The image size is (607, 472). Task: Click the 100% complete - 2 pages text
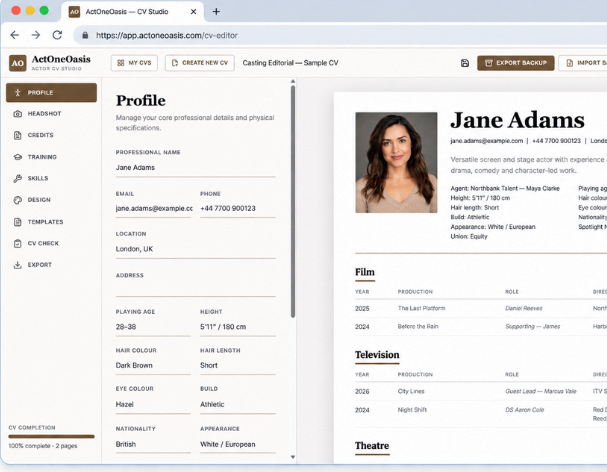[x=43, y=446]
